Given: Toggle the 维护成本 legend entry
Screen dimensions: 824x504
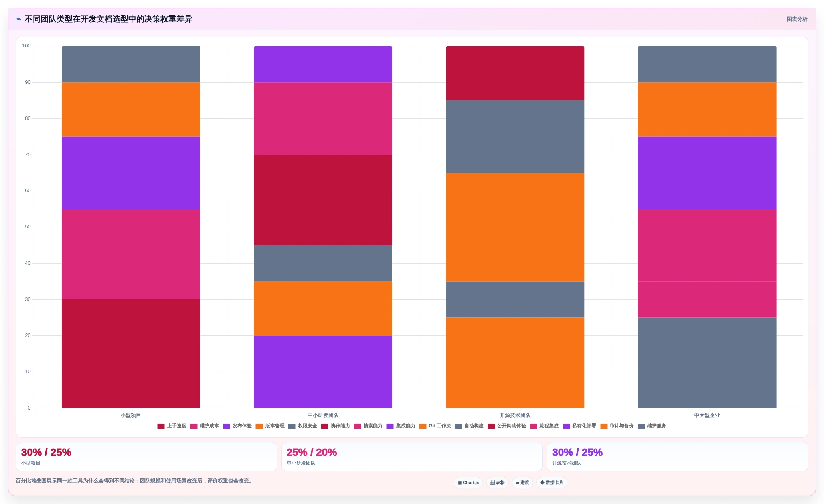Looking at the screenshot, I should [205, 426].
